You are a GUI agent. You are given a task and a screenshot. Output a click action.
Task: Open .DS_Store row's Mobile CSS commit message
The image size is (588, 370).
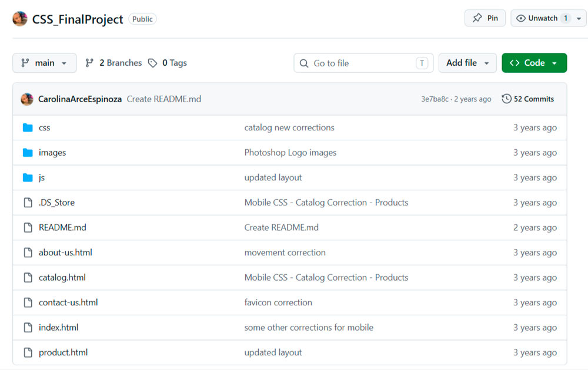[x=326, y=203]
